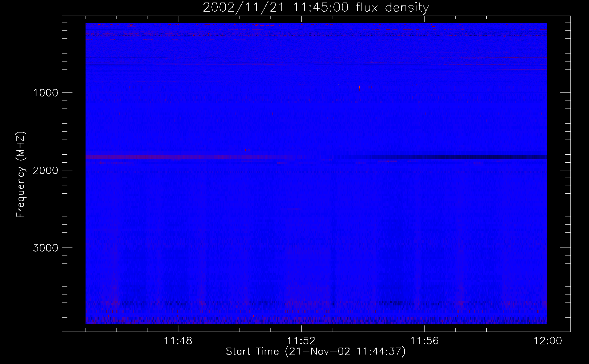Click the 11:48 time tick label
Image resolution: width=589 pixels, height=364 pixels.
[x=178, y=341]
